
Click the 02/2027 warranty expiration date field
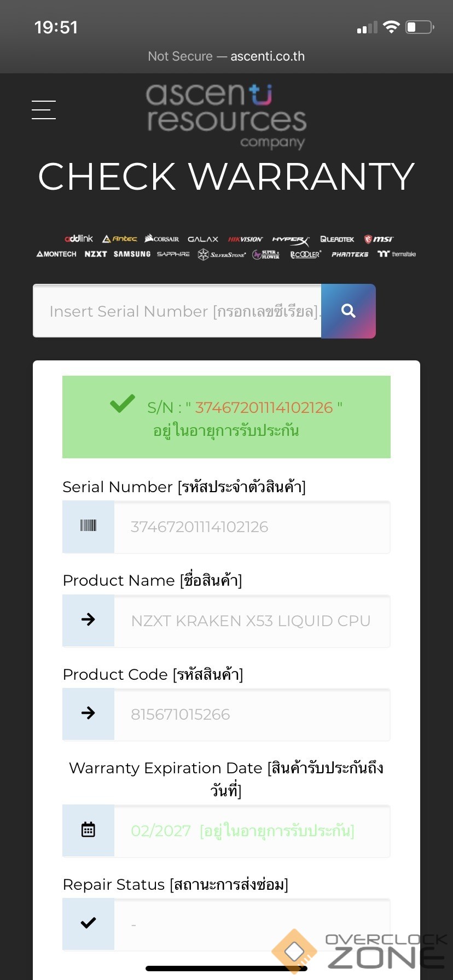click(252, 831)
